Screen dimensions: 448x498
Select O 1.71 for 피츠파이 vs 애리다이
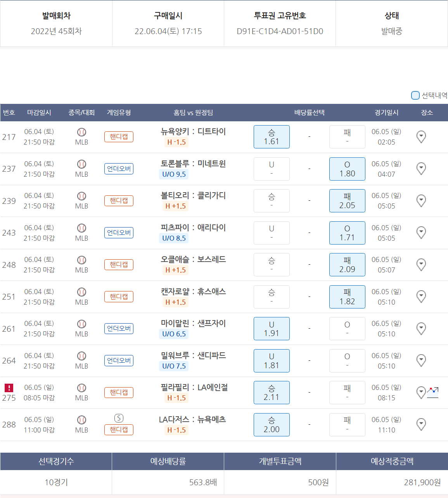click(347, 233)
